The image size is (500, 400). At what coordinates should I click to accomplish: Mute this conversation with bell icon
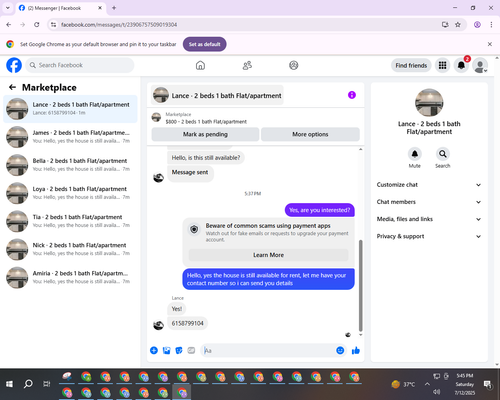[415, 154]
